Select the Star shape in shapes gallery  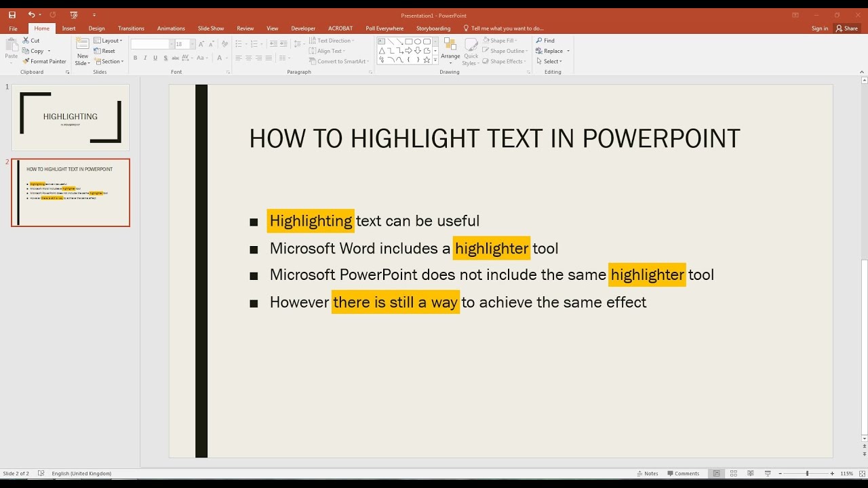[427, 60]
